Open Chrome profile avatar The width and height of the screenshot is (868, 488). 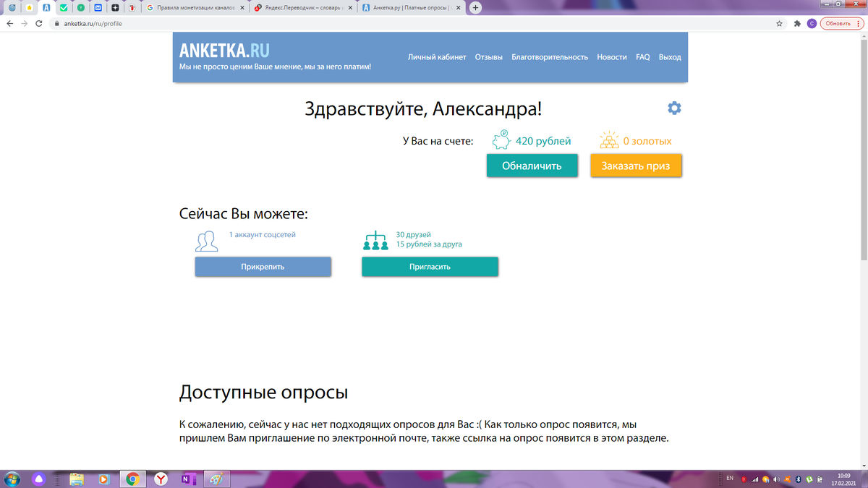[812, 23]
